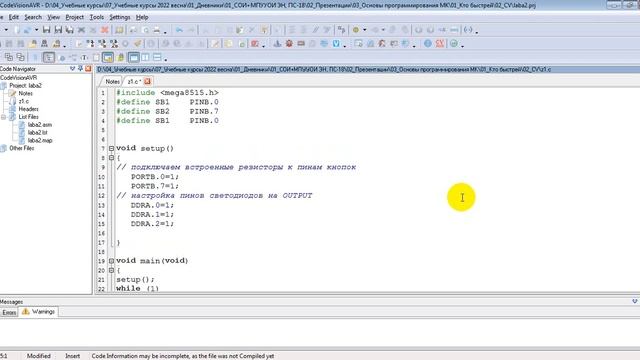This screenshot has height=360, width=640.
Task: Select z1.c in the Code Navigator tree
Action: click(x=24, y=101)
